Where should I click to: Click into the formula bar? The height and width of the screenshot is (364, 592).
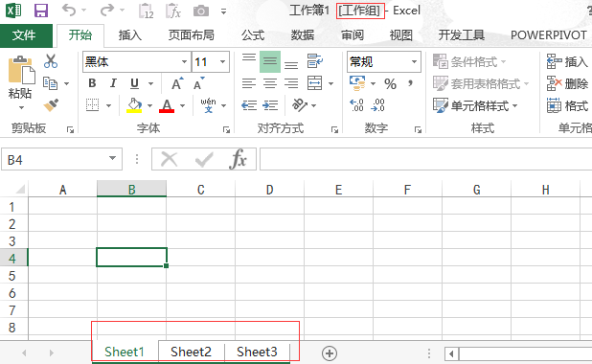coord(425,159)
